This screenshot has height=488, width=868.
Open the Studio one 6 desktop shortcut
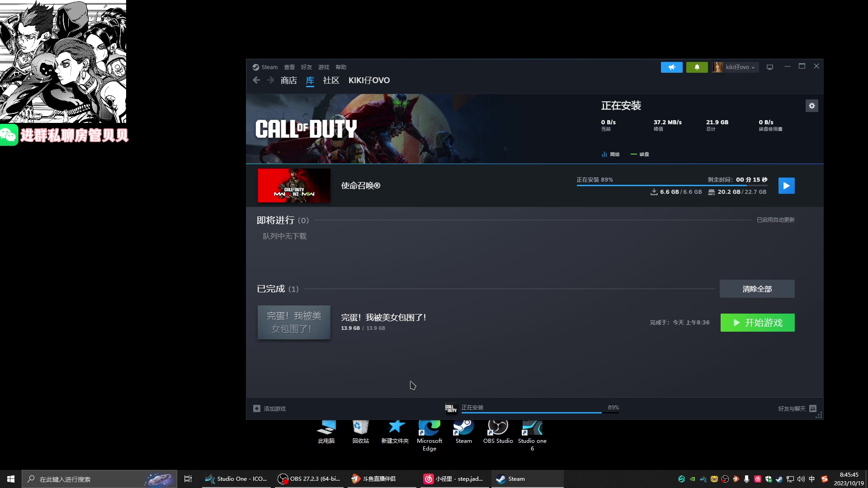tap(532, 436)
